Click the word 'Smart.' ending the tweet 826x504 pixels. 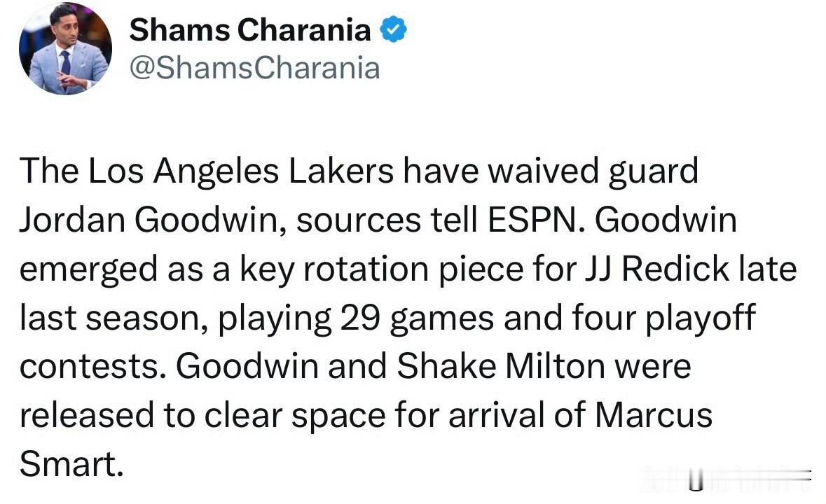pos(71,465)
